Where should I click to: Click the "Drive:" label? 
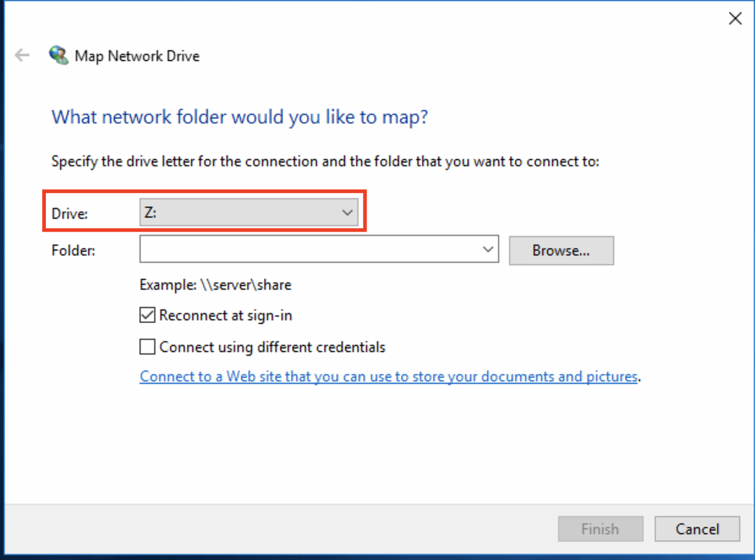click(70, 214)
